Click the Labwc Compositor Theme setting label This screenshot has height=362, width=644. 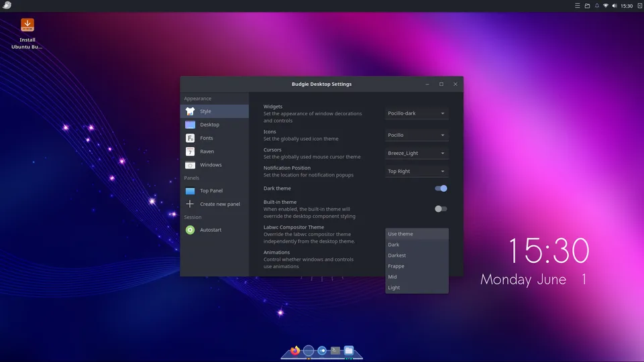click(x=294, y=227)
